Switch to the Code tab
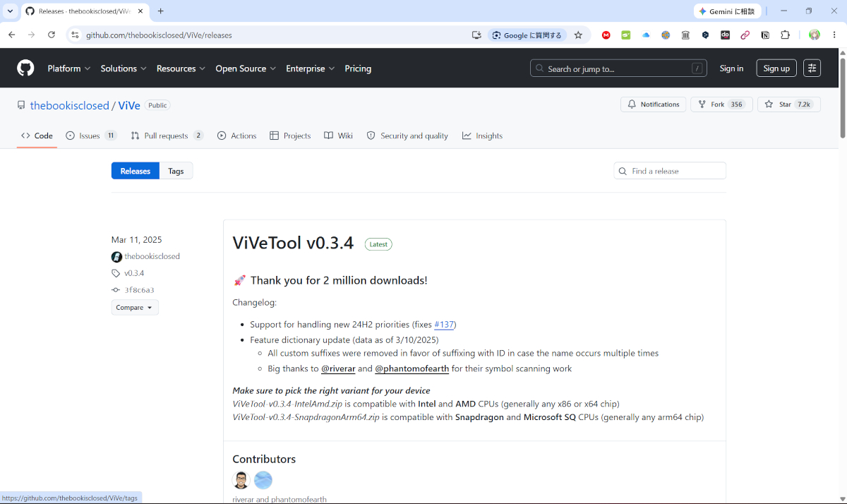Viewport: 847px width, 504px height. [x=37, y=136]
